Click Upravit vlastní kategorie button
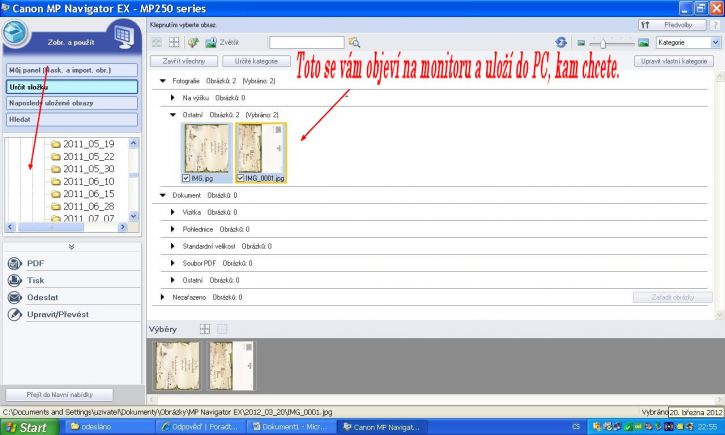 [x=674, y=61]
